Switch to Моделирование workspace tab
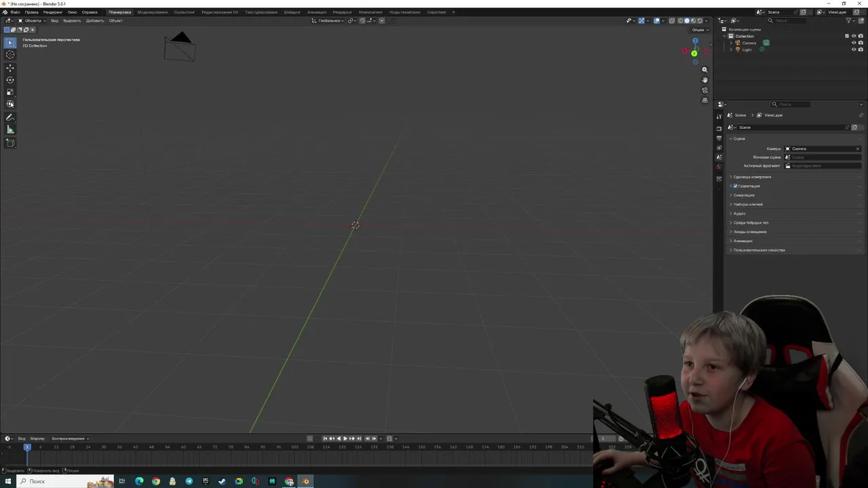868x488 pixels. click(x=152, y=12)
